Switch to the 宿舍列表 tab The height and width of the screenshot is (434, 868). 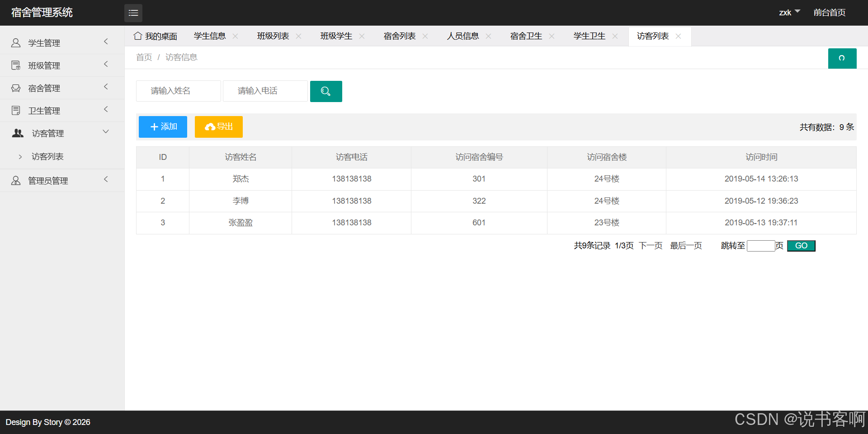[x=400, y=36]
